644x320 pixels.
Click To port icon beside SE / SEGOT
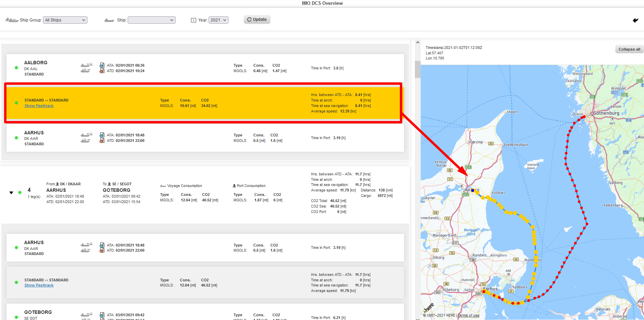(x=109, y=184)
